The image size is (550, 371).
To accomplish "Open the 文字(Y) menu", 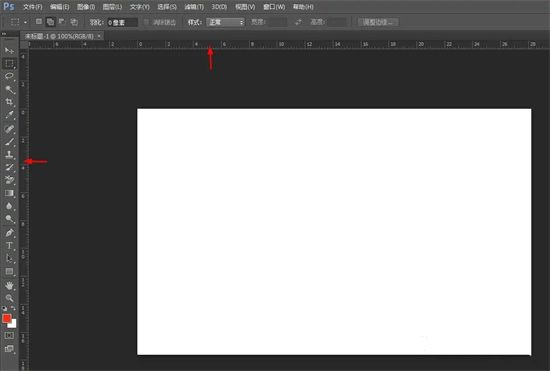I will [x=140, y=7].
